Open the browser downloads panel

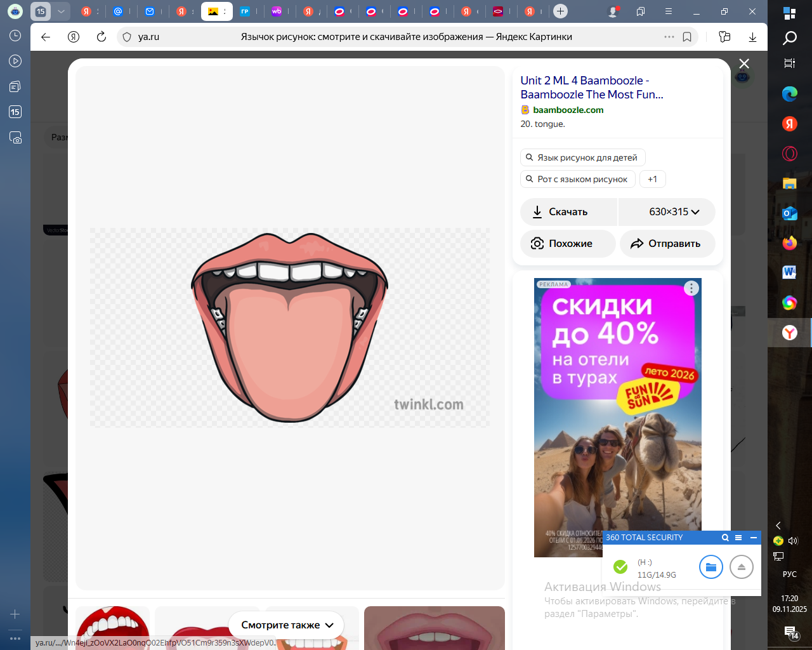tap(752, 37)
